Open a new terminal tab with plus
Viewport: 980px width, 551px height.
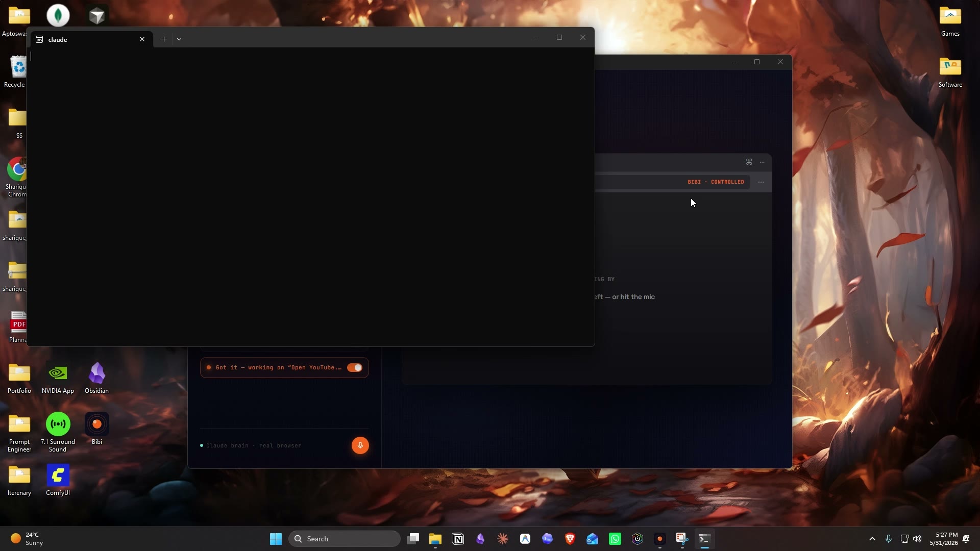coord(164,39)
